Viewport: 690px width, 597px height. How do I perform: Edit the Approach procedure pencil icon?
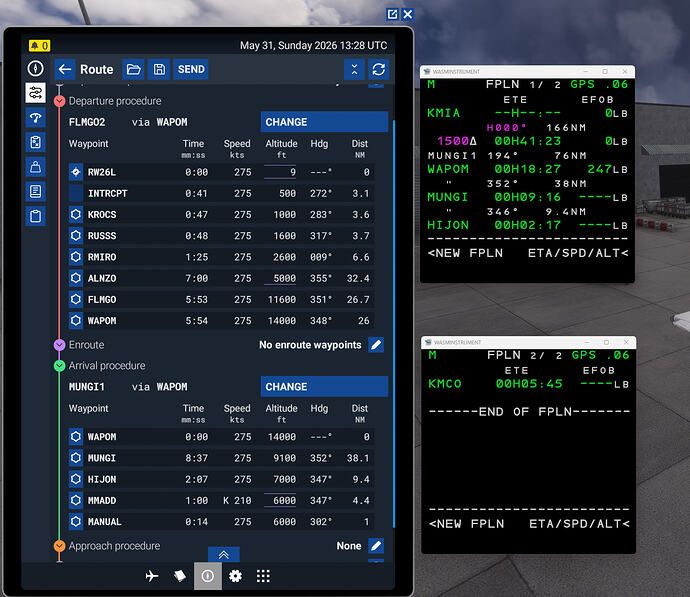coord(376,546)
